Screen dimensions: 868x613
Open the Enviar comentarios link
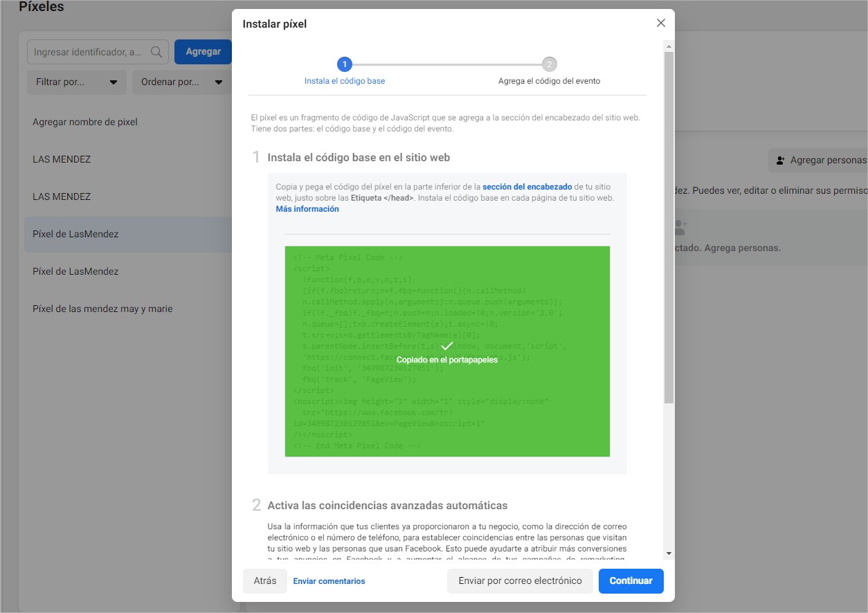(329, 581)
